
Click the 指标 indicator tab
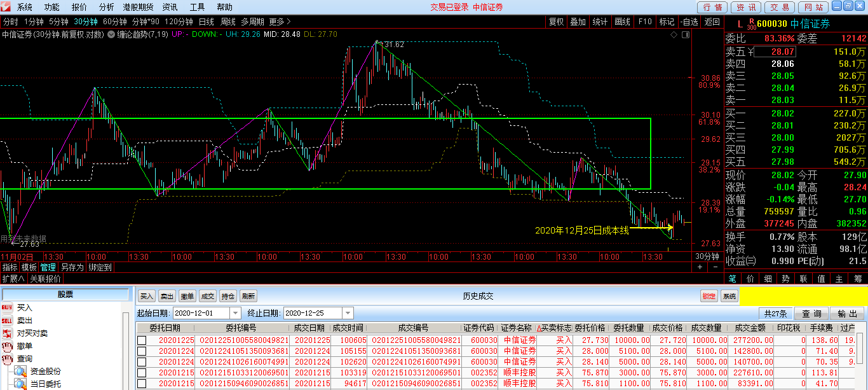coord(10,267)
